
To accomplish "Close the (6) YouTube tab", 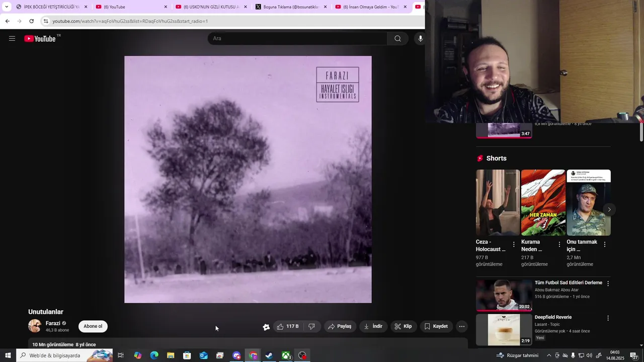I will click(166, 7).
